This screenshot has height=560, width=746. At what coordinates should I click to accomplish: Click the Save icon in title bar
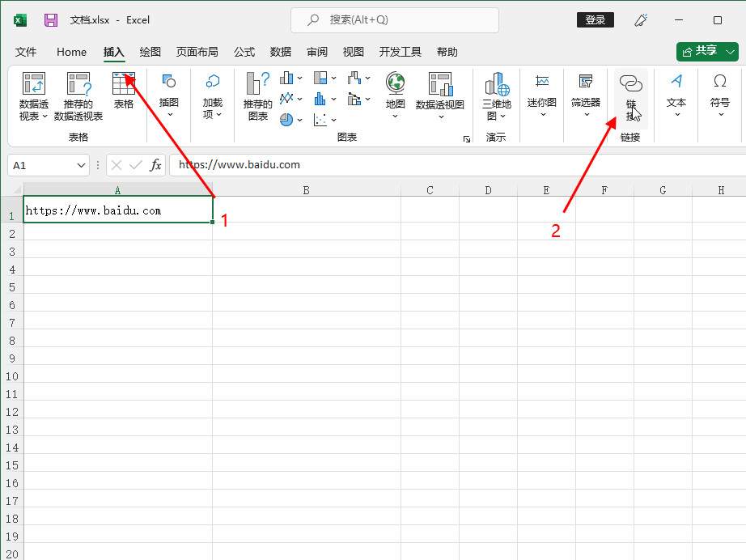point(51,20)
